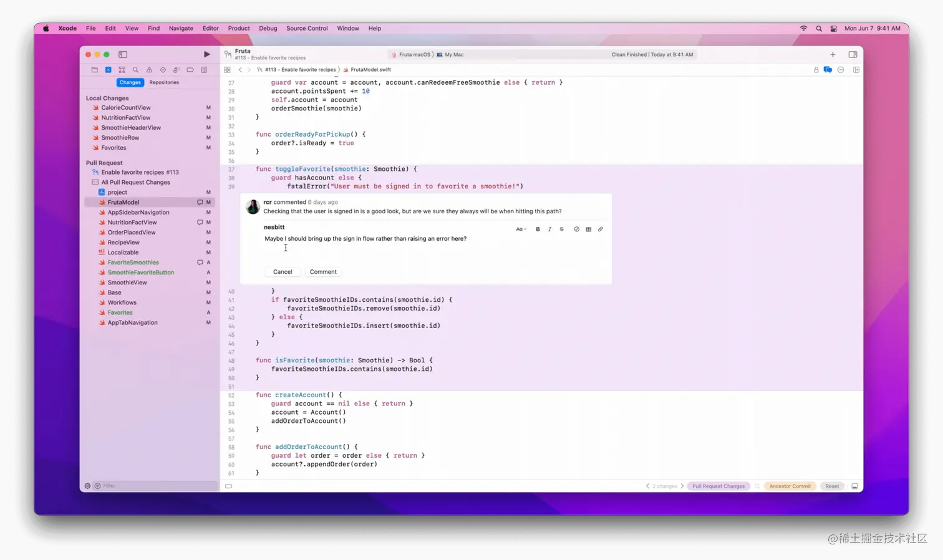Click the lock icon in editor bar
943x560 pixels.
[816, 70]
